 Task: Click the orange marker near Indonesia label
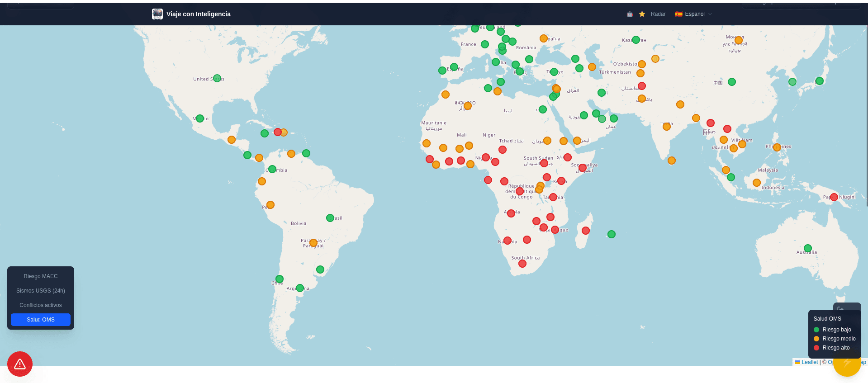(x=757, y=183)
